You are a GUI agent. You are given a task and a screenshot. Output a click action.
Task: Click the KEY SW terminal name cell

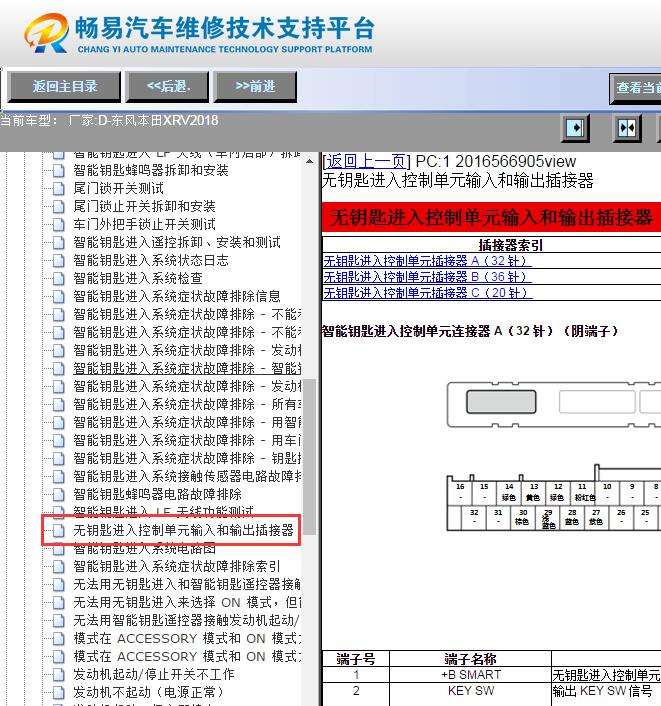[471, 692]
